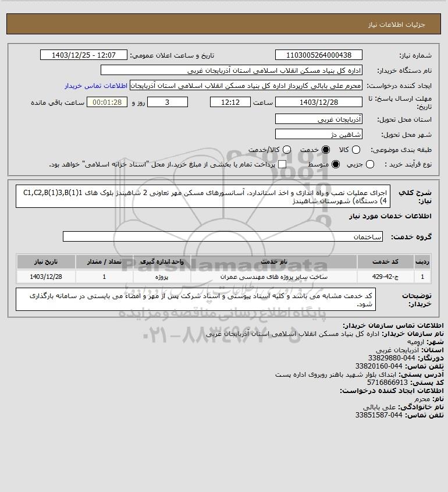Click the توضیحات خریدار text box

(195, 300)
